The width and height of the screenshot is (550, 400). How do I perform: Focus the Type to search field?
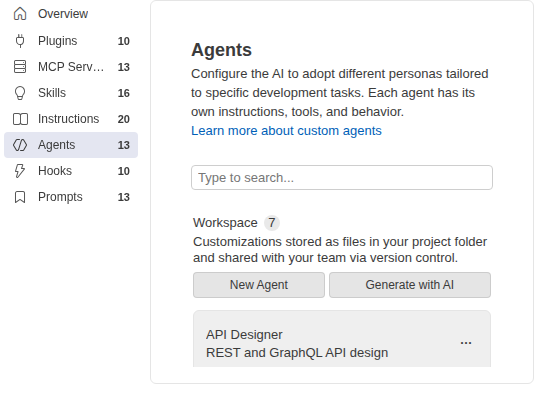pos(342,178)
